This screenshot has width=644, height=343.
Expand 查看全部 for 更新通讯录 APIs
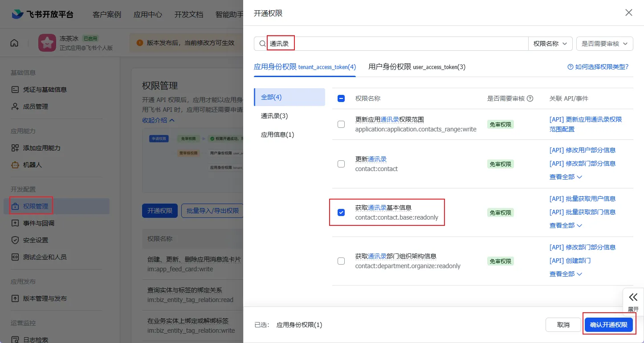pyautogui.click(x=566, y=177)
